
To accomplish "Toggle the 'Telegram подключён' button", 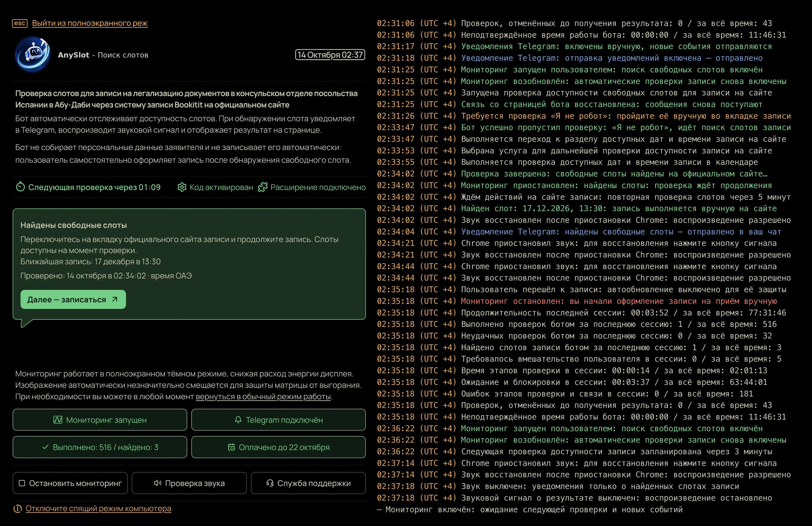I will (x=278, y=420).
